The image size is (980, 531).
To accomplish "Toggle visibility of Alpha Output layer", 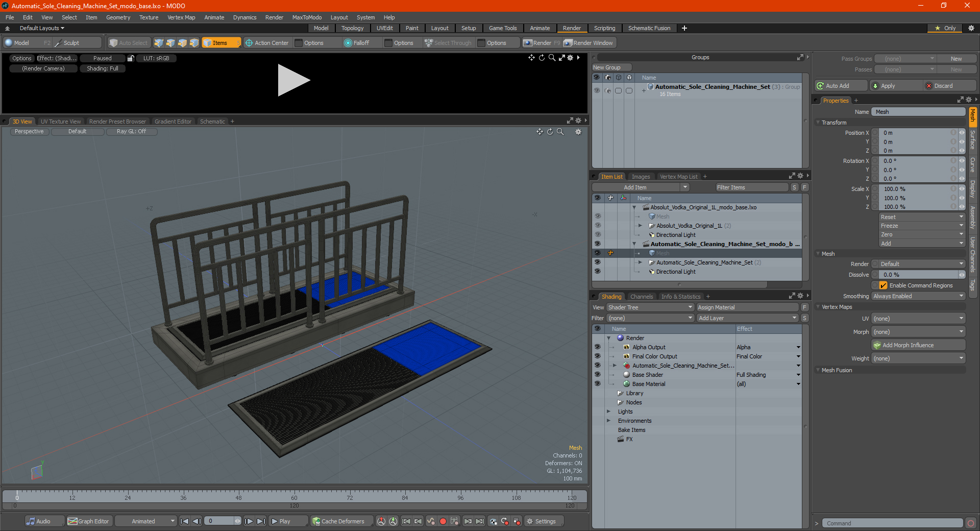I will pos(597,347).
